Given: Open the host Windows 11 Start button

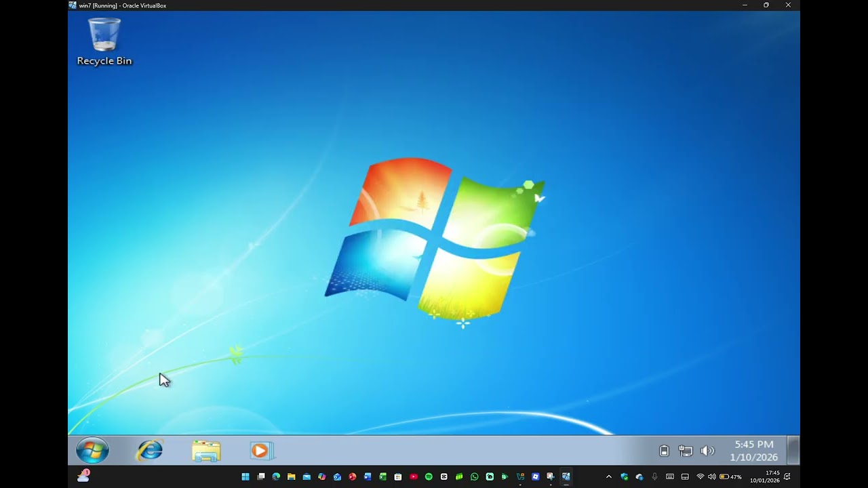Looking at the screenshot, I should tap(245, 477).
